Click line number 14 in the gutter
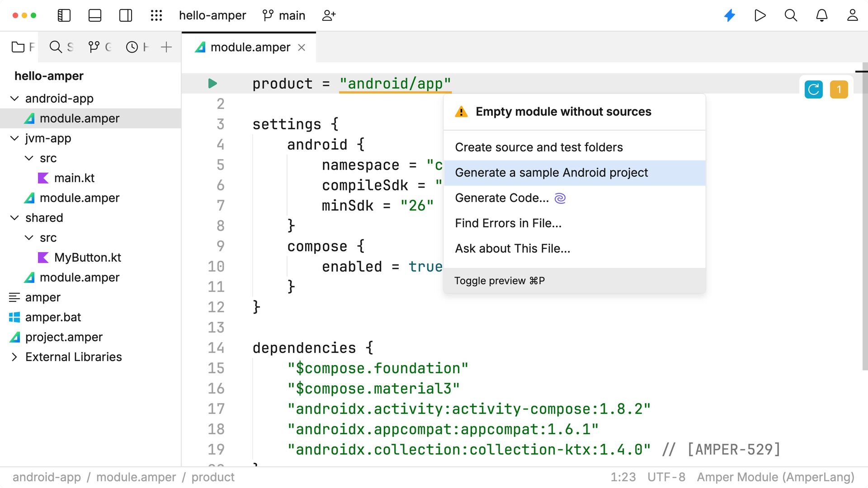This screenshot has width=868, height=488. click(x=216, y=348)
